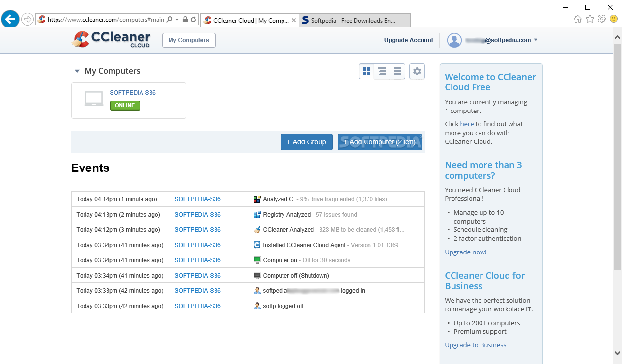Click SOFTPEDIA-S36 in Installed Agent row

pos(198,245)
